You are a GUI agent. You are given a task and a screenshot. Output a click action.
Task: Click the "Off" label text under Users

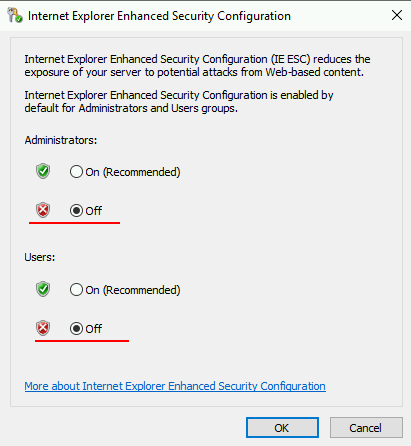(94, 329)
